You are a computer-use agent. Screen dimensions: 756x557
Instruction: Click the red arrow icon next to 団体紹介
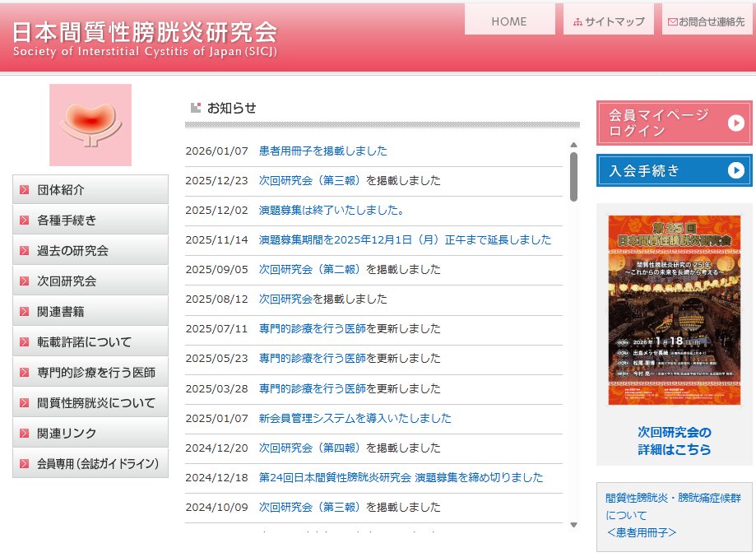tap(24, 190)
